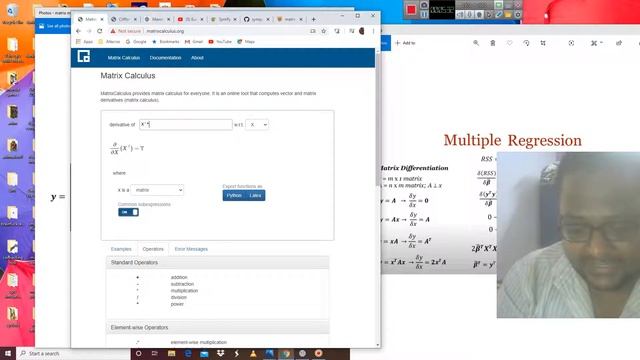Click the derivative expression input field
Viewport: 640px width, 360px height.
tap(186, 124)
